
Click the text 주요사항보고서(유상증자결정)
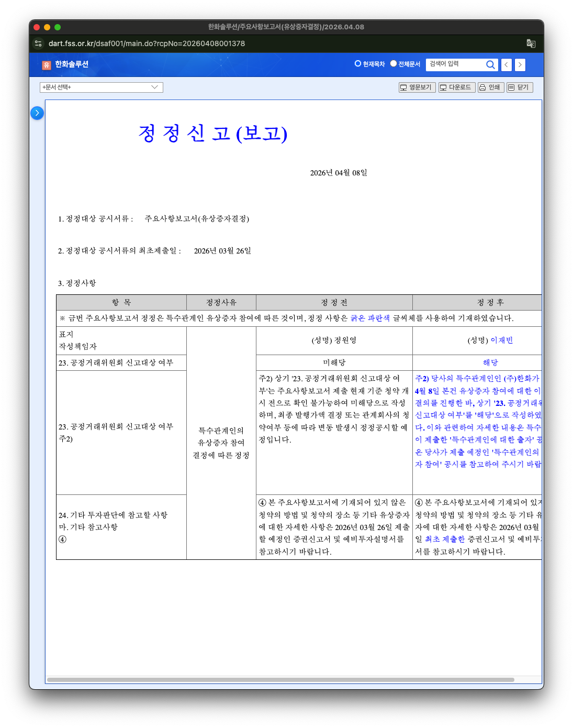pyautogui.click(x=197, y=219)
